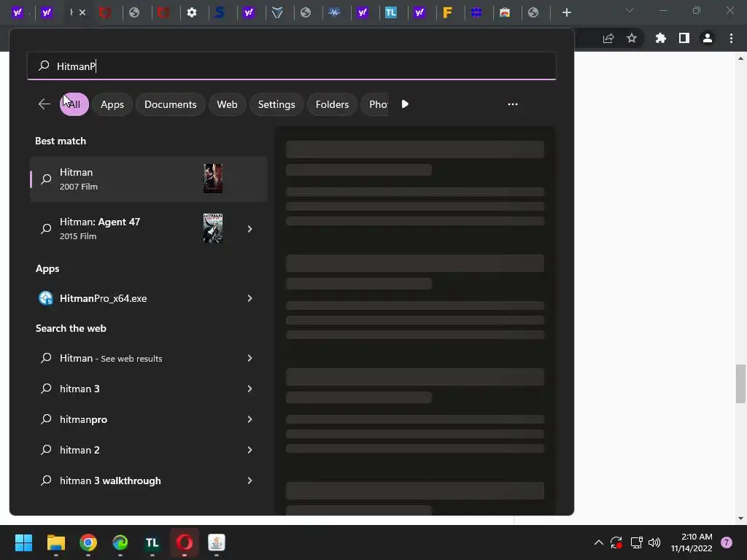Open Chrome extensions puzzle icon
747x560 pixels.
pyautogui.click(x=660, y=38)
